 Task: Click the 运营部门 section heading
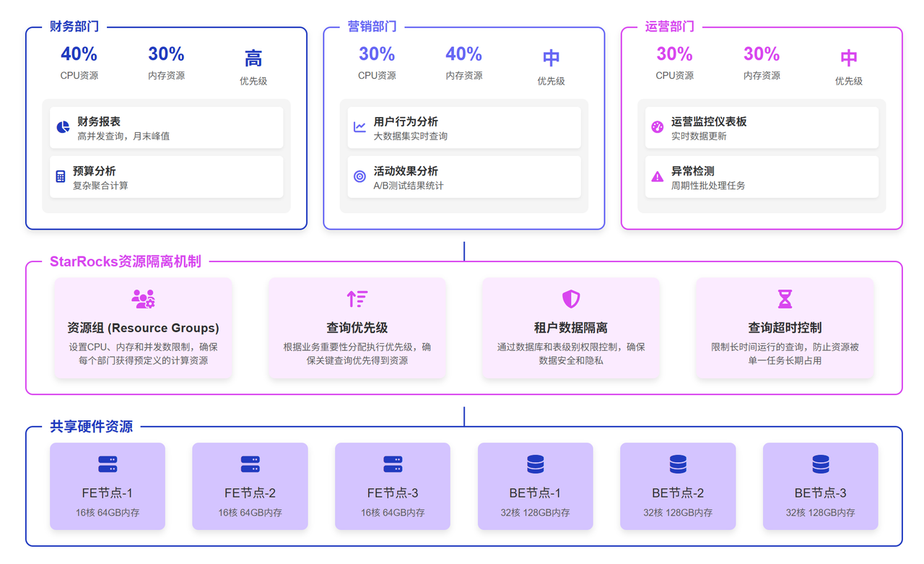(x=670, y=27)
